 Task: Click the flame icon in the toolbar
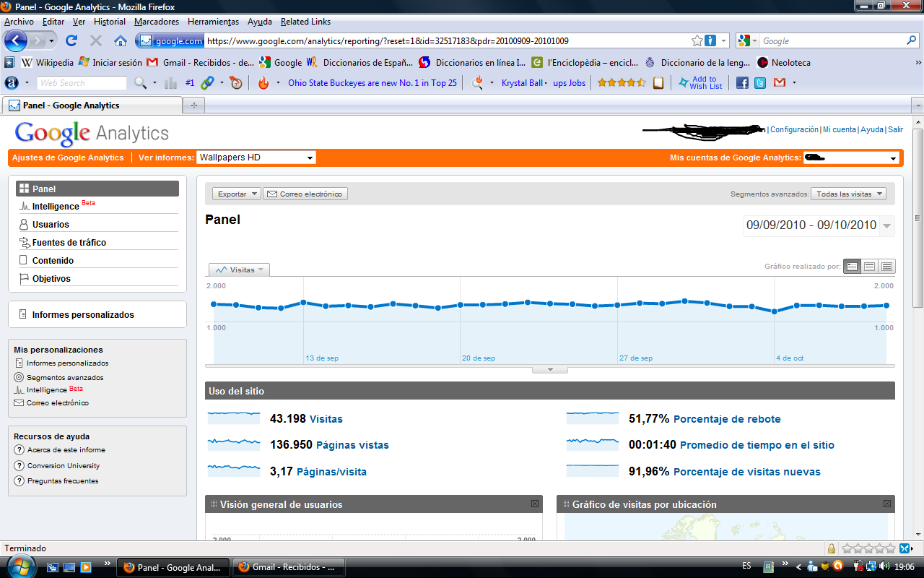coord(263,83)
